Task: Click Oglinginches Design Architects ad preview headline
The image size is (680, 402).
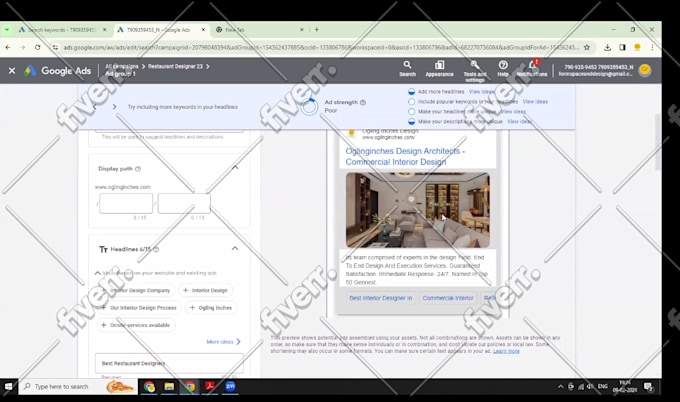Action: (x=405, y=157)
